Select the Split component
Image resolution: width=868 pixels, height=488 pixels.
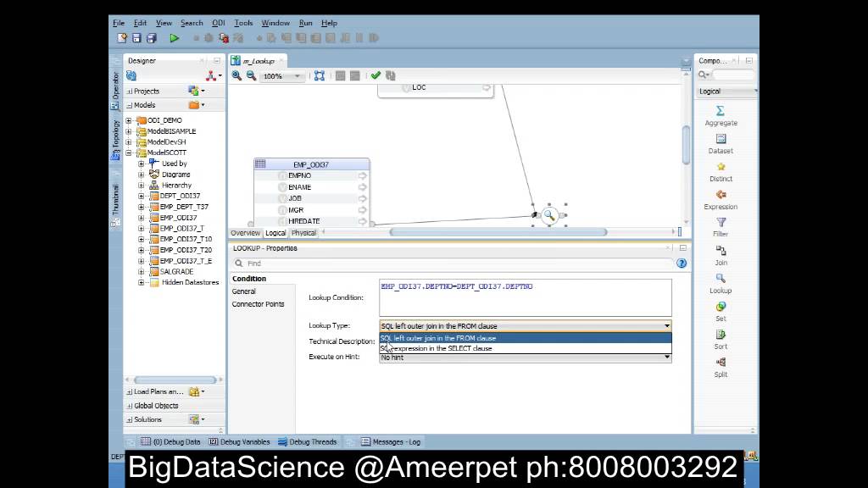721,368
